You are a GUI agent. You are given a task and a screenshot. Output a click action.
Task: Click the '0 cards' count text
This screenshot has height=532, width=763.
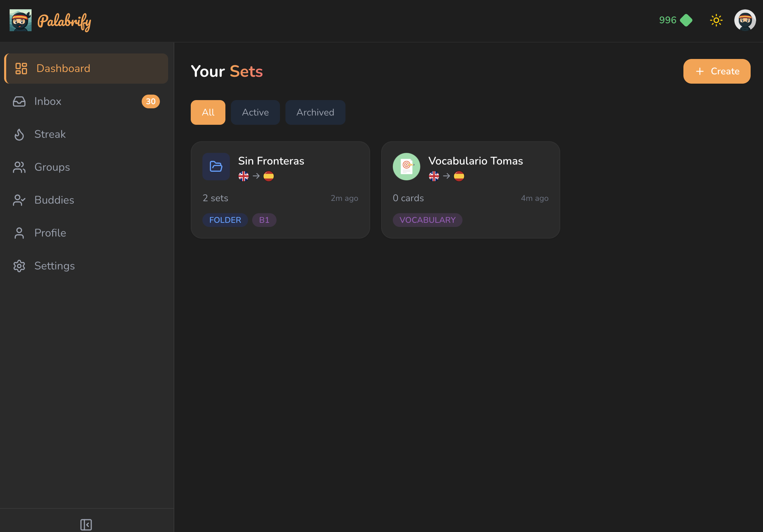click(408, 198)
